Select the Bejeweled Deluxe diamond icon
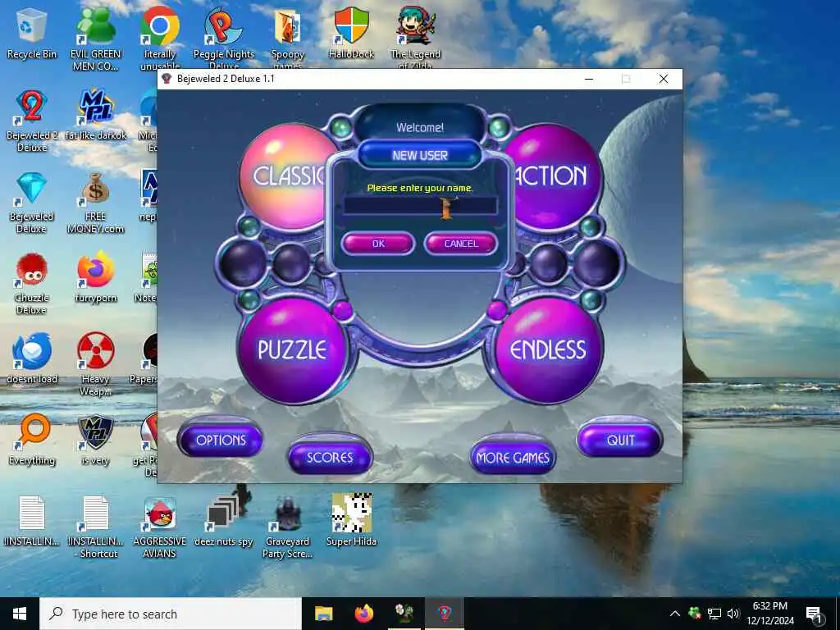 pos(32,203)
